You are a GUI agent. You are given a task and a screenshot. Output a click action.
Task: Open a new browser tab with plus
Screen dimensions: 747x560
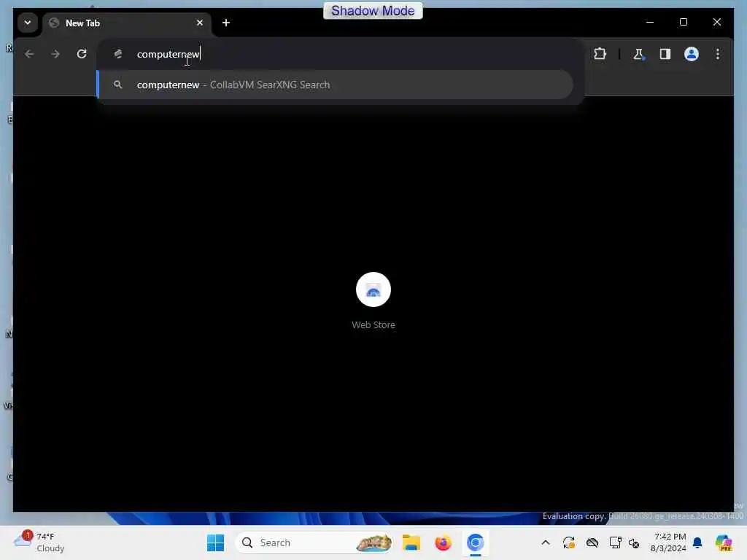[226, 23]
